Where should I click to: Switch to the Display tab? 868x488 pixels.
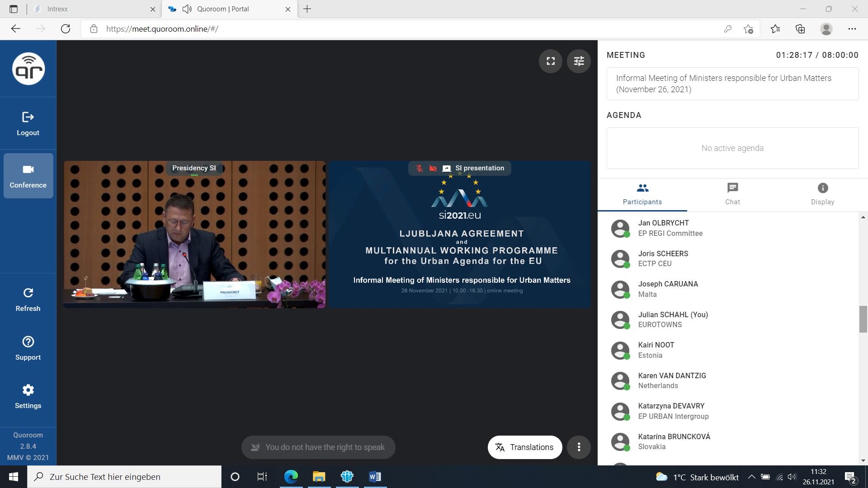point(822,194)
